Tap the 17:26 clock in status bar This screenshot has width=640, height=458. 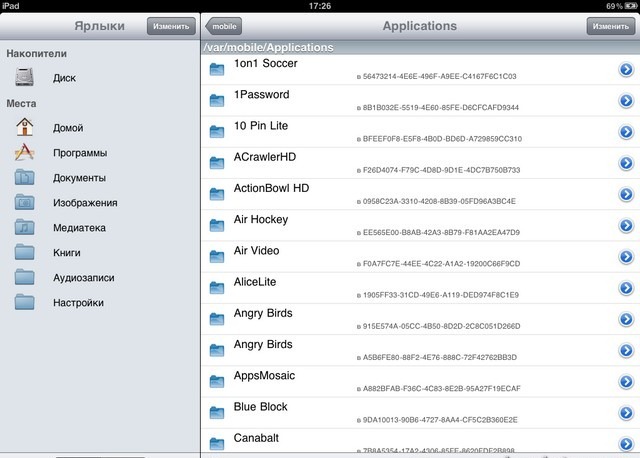click(x=320, y=6)
